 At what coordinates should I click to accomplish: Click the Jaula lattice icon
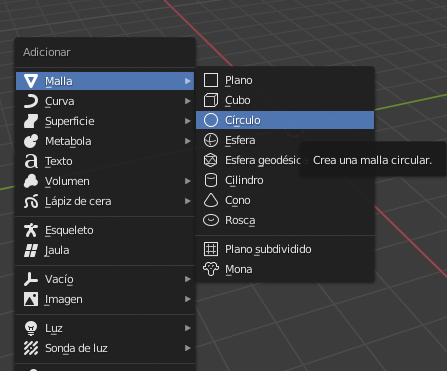tap(31, 250)
